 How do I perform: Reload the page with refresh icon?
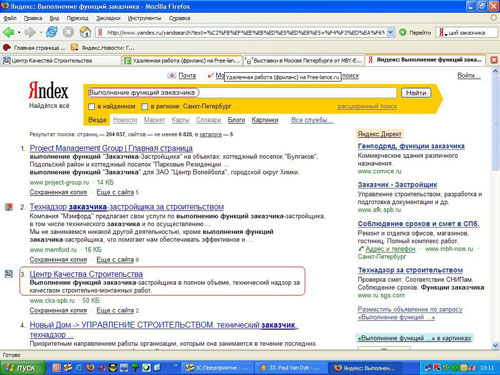coord(52,32)
